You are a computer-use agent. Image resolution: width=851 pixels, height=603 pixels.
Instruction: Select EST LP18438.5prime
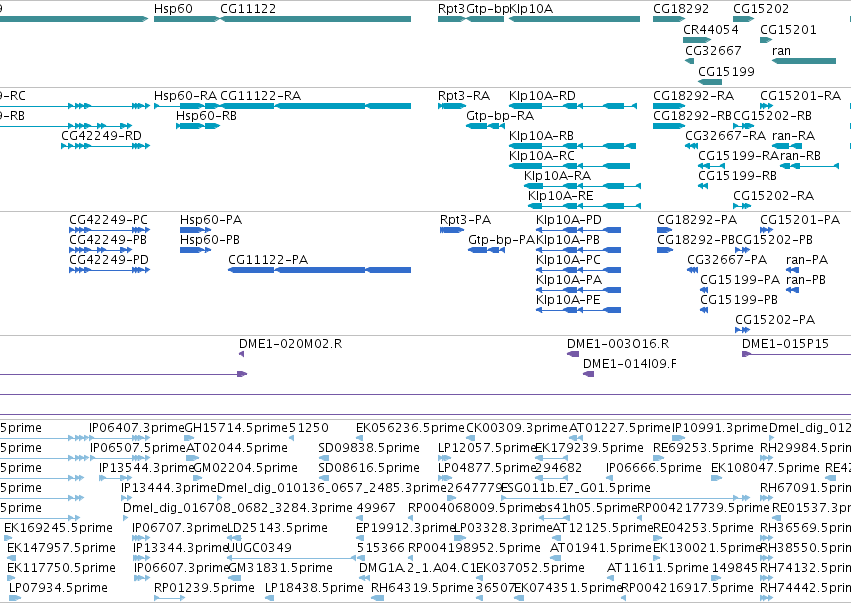(314, 588)
